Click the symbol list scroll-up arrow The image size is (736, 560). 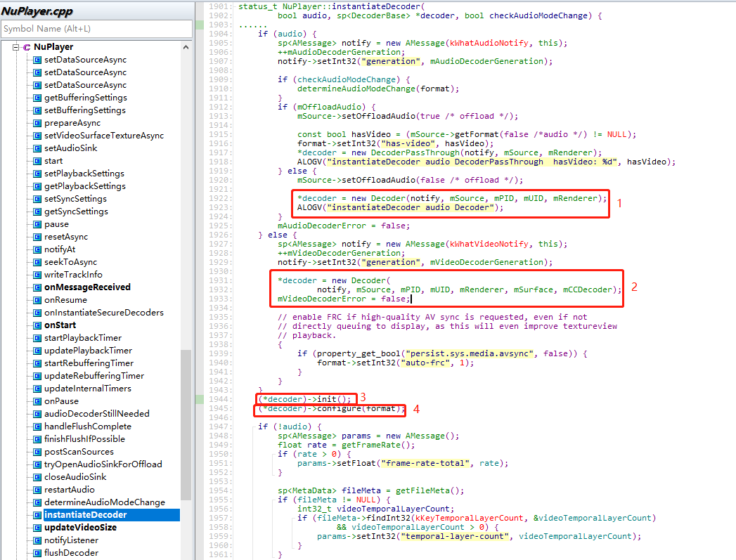click(x=186, y=47)
